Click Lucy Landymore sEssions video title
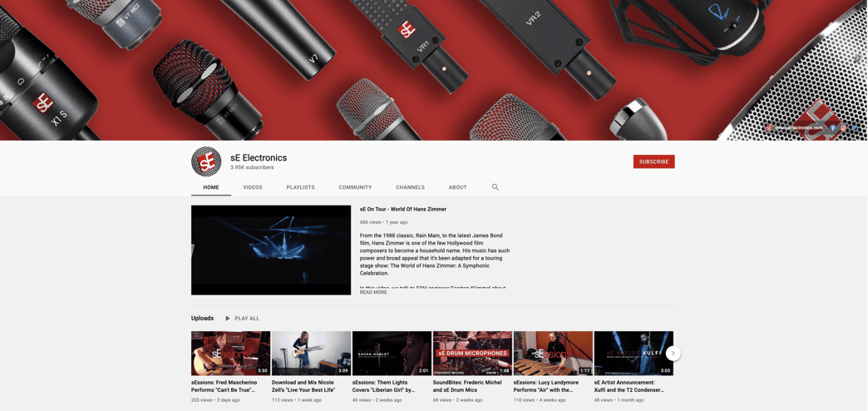This screenshot has width=868, height=411. (x=550, y=386)
